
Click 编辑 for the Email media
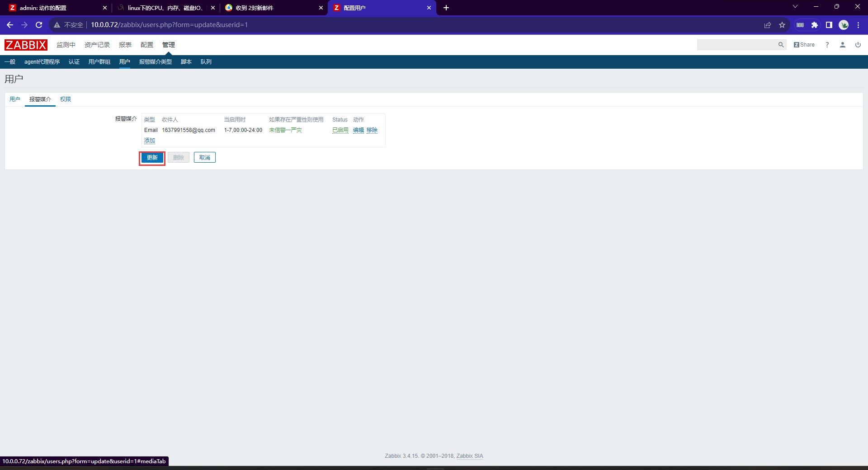click(x=359, y=130)
